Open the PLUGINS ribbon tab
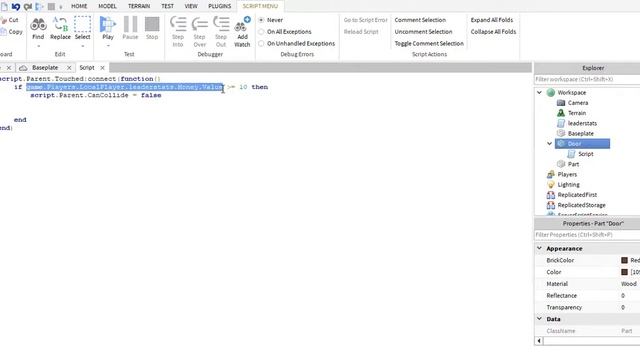The width and height of the screenshot is (640, 360). click(x=220, y=6)
